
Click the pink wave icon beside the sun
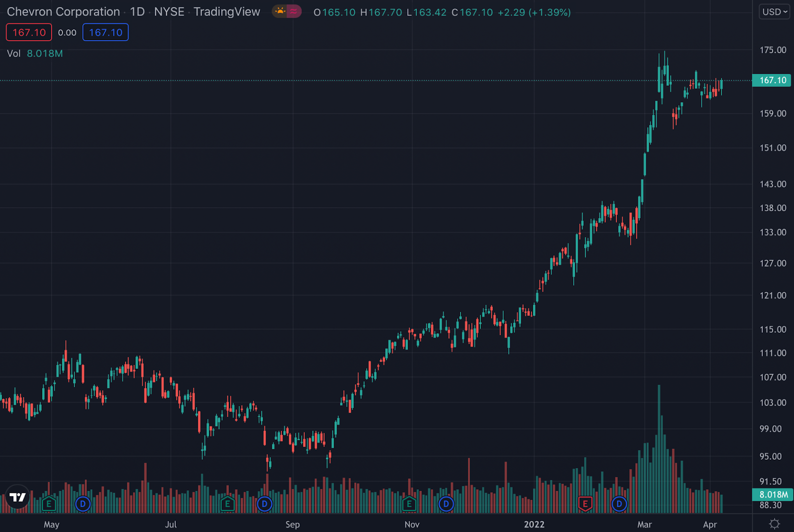pos(294,11)
